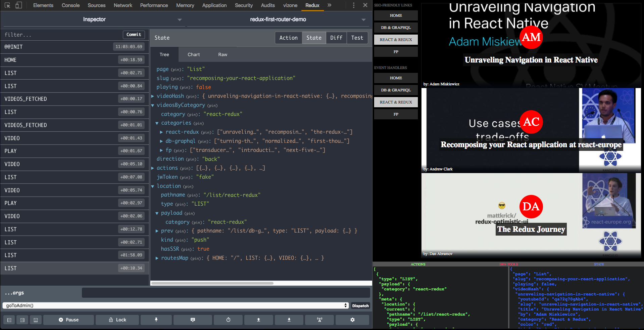Click the export state download icon
The height and width of the screenshot is (330, 644).
tap(289, 320)
